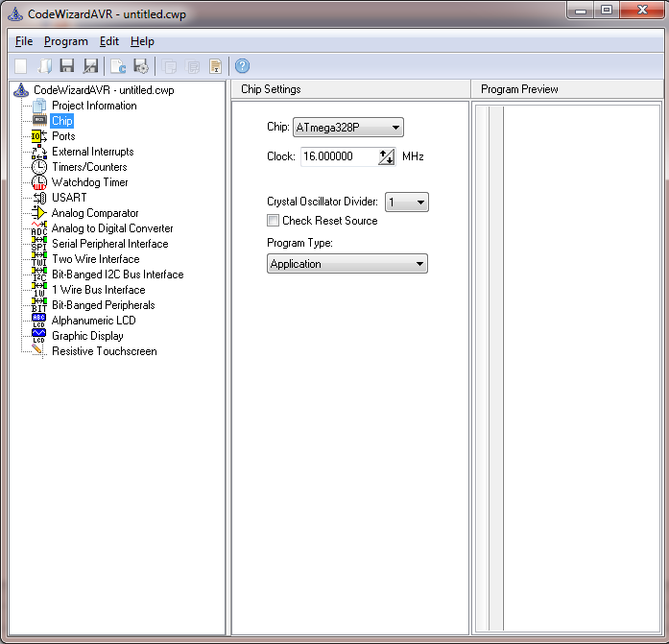Viewport: 669px width, 644px height.
Task: Open the Program Type Application dropdown
Action: point(347,264)
